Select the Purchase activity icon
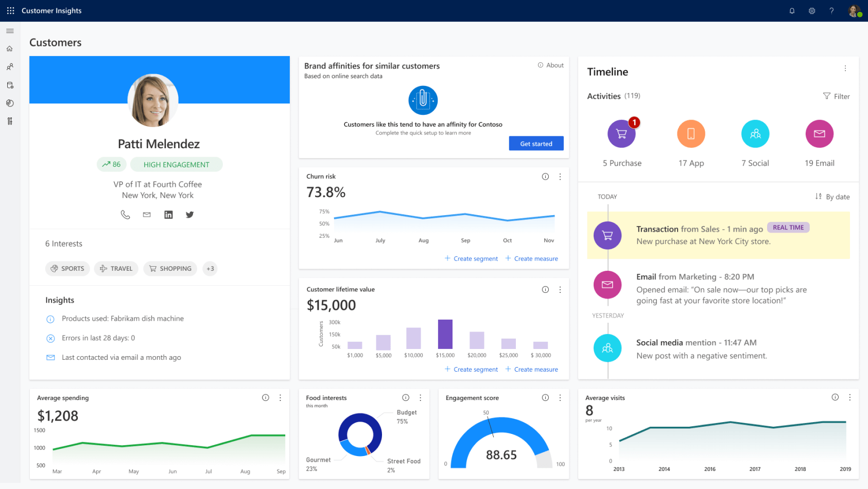This screenshot has height=489, width=868. pos(621,134)
